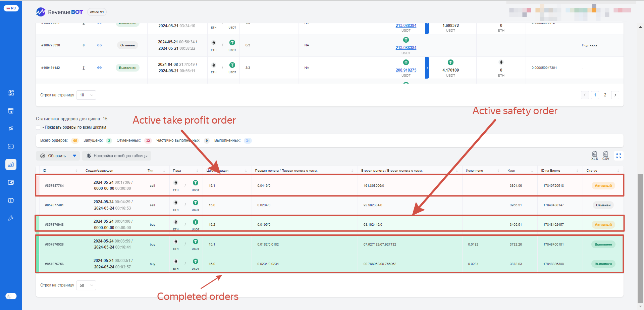Click link icon in row #100191142

(x=99, y=68)
